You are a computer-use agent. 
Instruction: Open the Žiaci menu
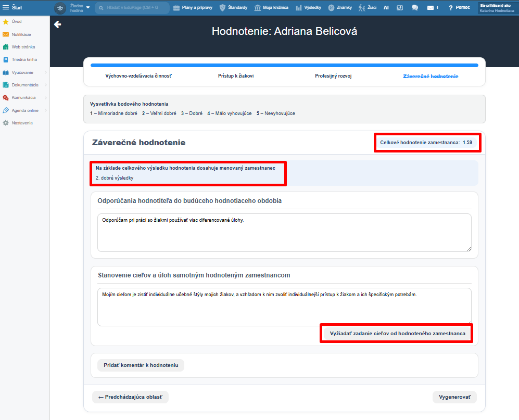tap(368, 8)
